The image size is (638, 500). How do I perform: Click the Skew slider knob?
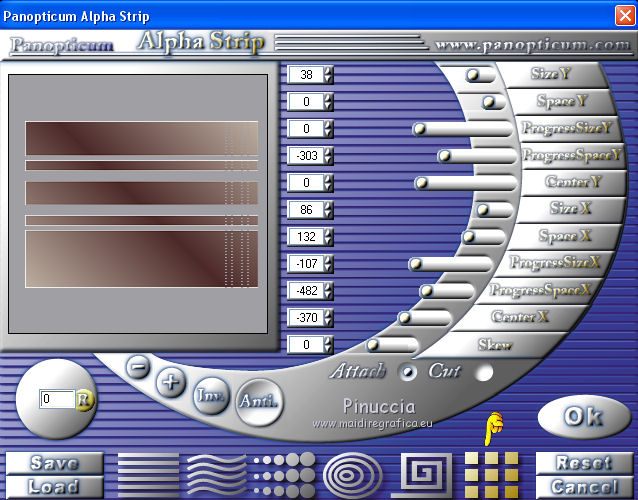(373, 345)
